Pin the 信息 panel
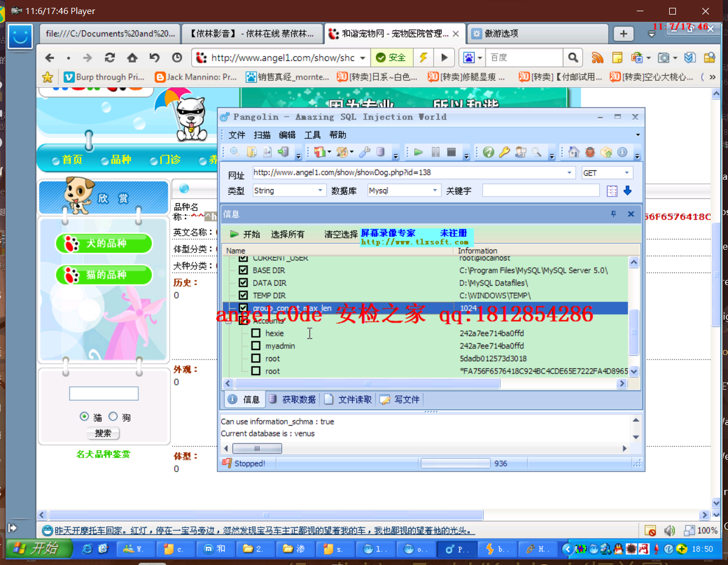The height and width of the screenshot is (565, 728). (x=614, y=214)
